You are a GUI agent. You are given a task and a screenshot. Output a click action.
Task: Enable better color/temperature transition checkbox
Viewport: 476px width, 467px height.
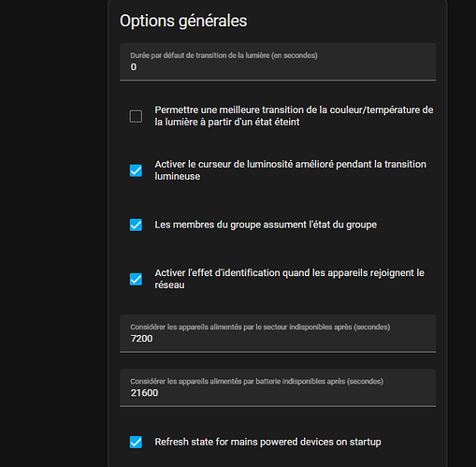tap(136, 116)
